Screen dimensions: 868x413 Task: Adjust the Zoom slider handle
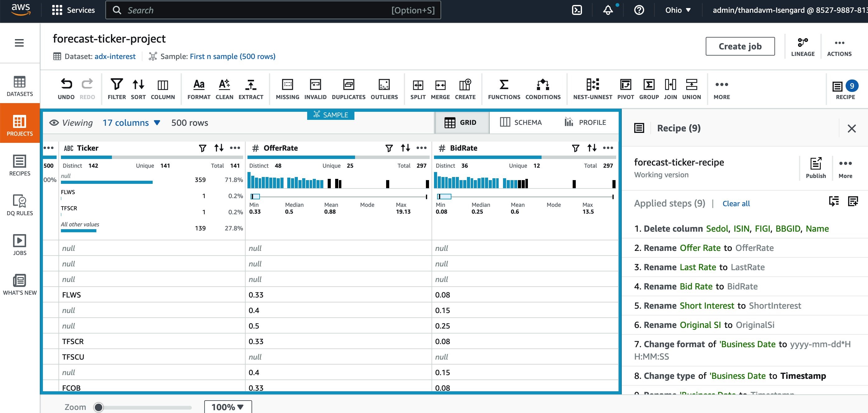(98, 407)
